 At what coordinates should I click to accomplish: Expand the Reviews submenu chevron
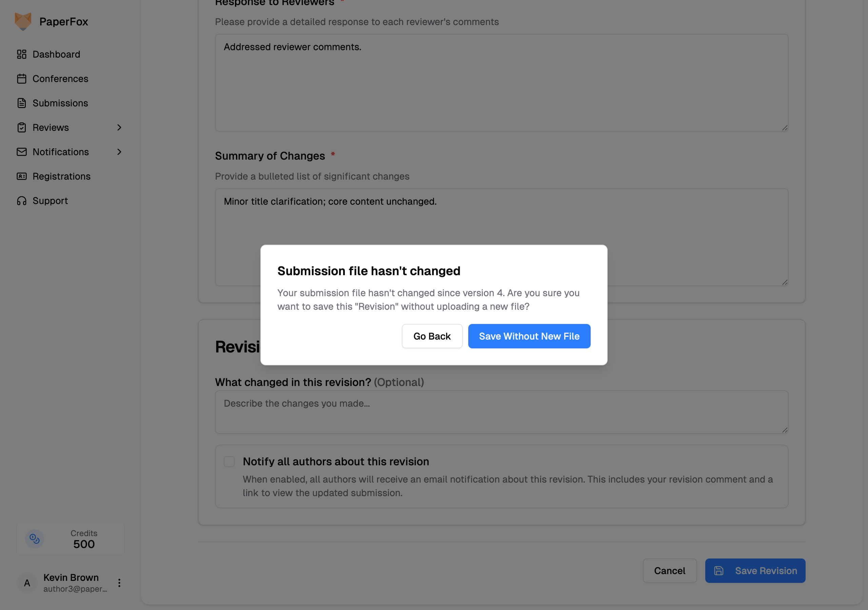[119, 127]
